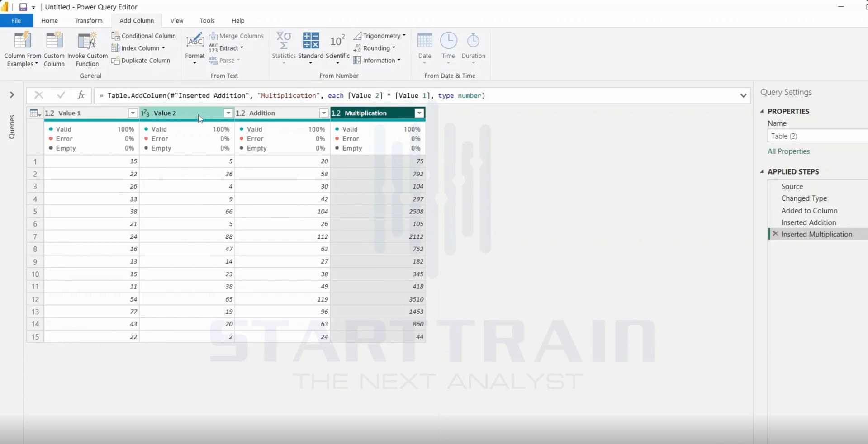868x444 pixels.
Task: Click the fx formula icon
Action: pos(81,95)
